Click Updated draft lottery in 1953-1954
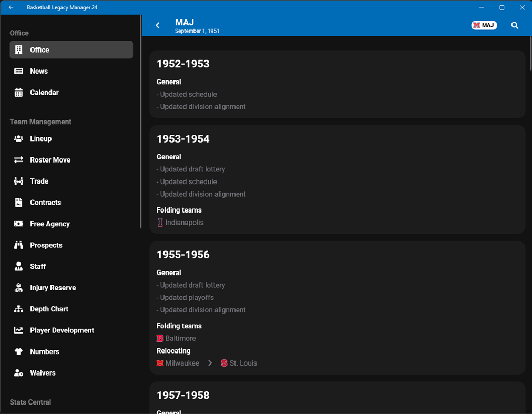Image resolution: width=532 pixels, height=414 pixels. (191, 169)
